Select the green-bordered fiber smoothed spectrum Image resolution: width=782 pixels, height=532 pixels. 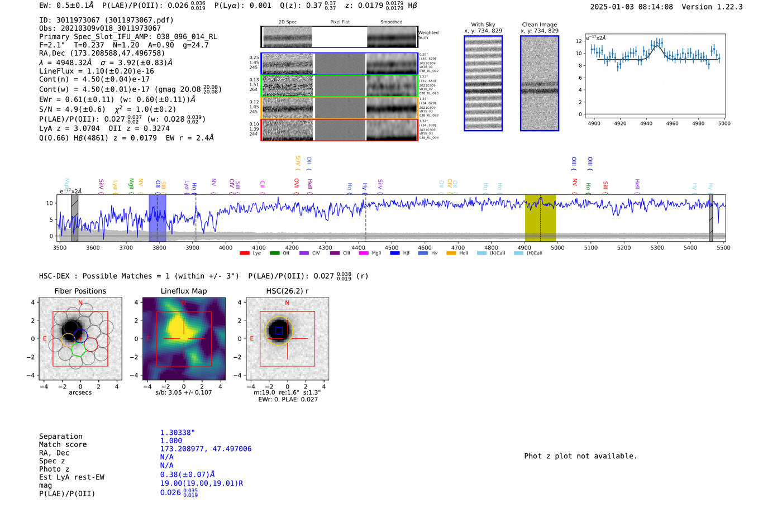tap(392, 86)
